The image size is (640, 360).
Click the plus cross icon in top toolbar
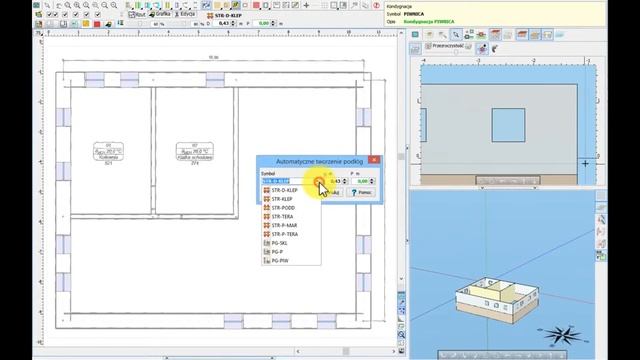click(306, 5)
